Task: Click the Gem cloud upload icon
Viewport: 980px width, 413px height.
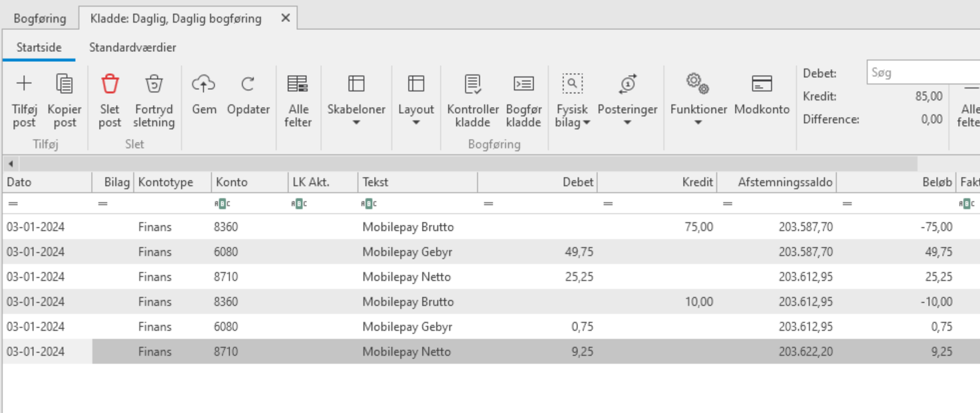Action: 204,83
